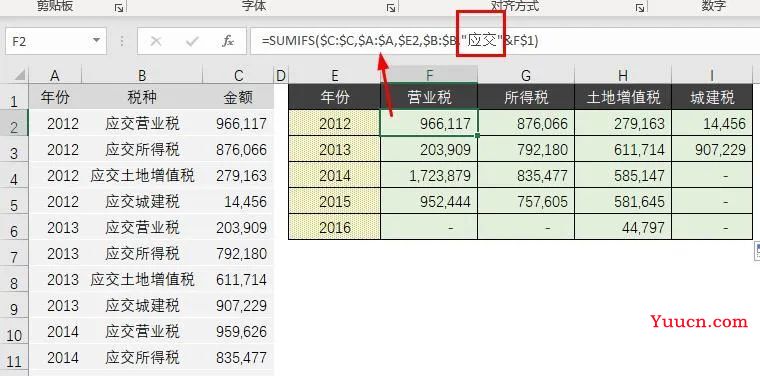Select cell with 44,797
The height and width of the screenshot is (376, 760).
point(623,227)
